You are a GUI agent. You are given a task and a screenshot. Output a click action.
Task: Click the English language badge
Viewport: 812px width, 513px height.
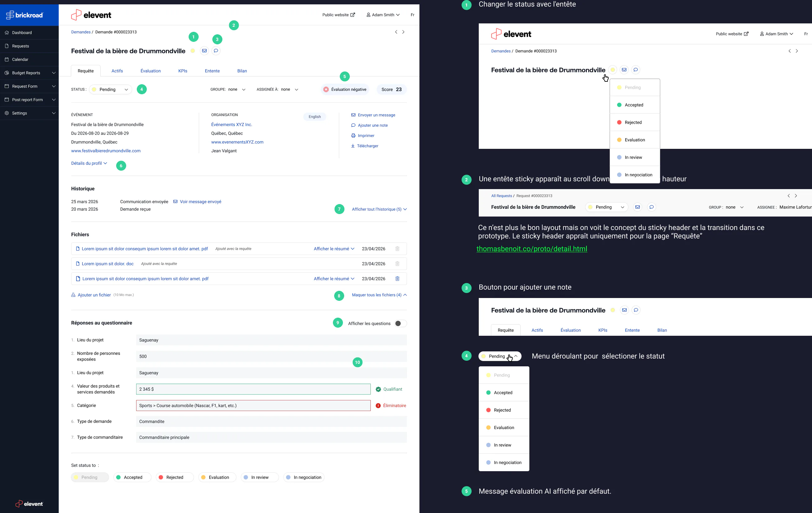point(314,117)
